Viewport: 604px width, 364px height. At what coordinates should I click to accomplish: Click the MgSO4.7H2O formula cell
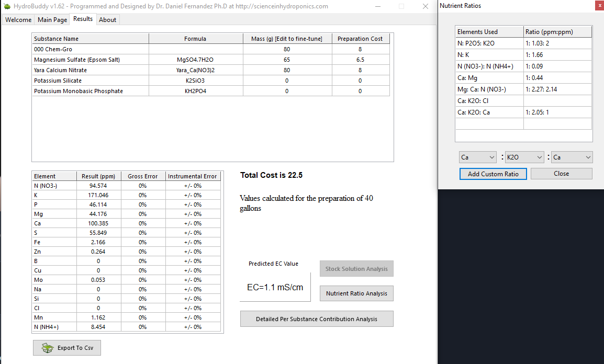[x=196, y=60]
